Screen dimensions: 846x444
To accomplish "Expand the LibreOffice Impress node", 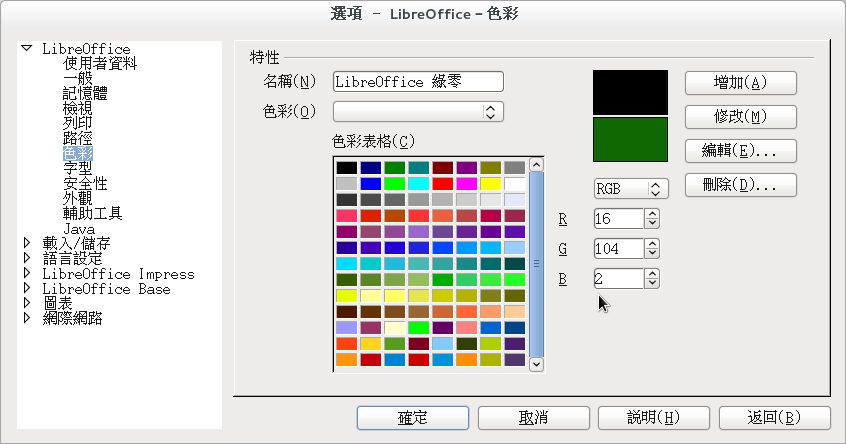I will pyautogui.click(x=27, y=273).
